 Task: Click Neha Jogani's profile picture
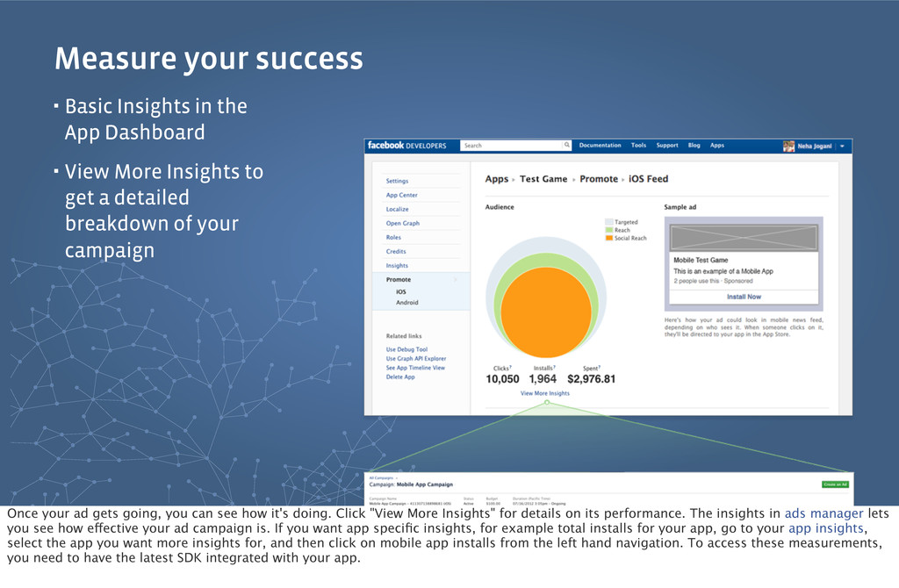(x=789, y=147)
